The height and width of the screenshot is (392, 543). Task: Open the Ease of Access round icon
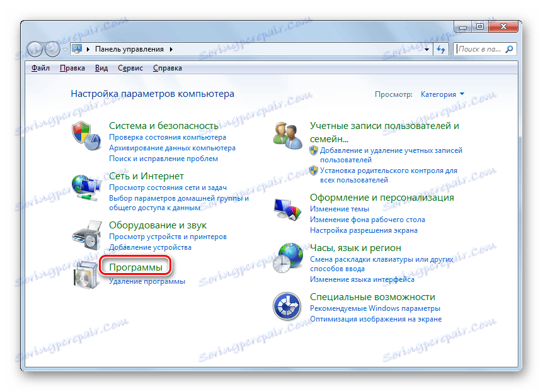click(287, 306)
